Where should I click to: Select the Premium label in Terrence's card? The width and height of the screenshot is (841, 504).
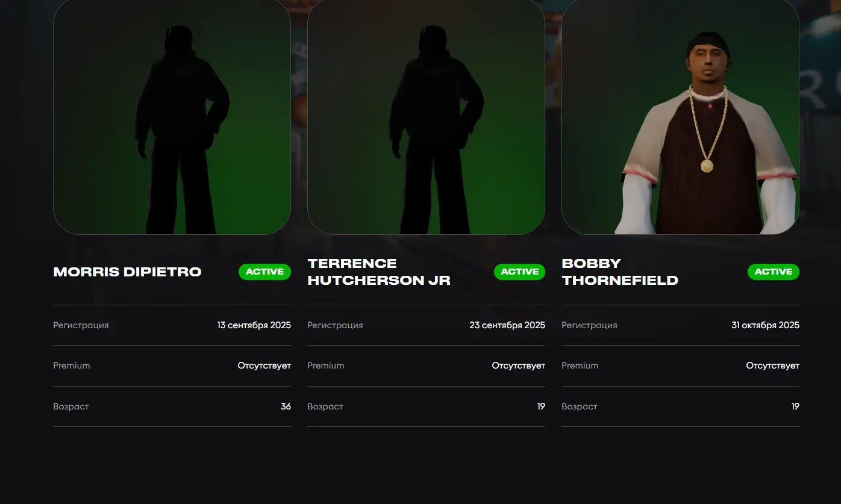[x=326, y=366]
